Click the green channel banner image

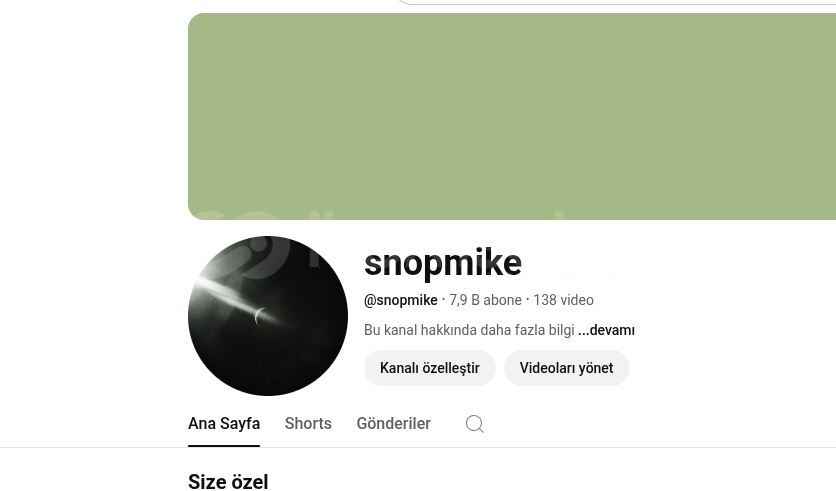point(512,116)
